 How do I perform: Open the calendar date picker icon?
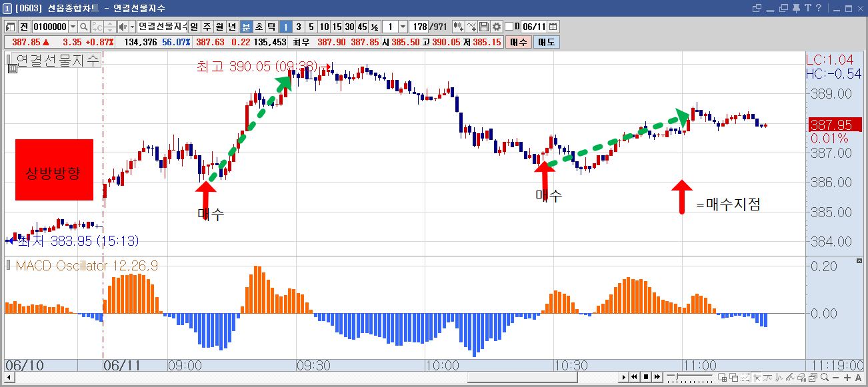[x=553, y=27]
